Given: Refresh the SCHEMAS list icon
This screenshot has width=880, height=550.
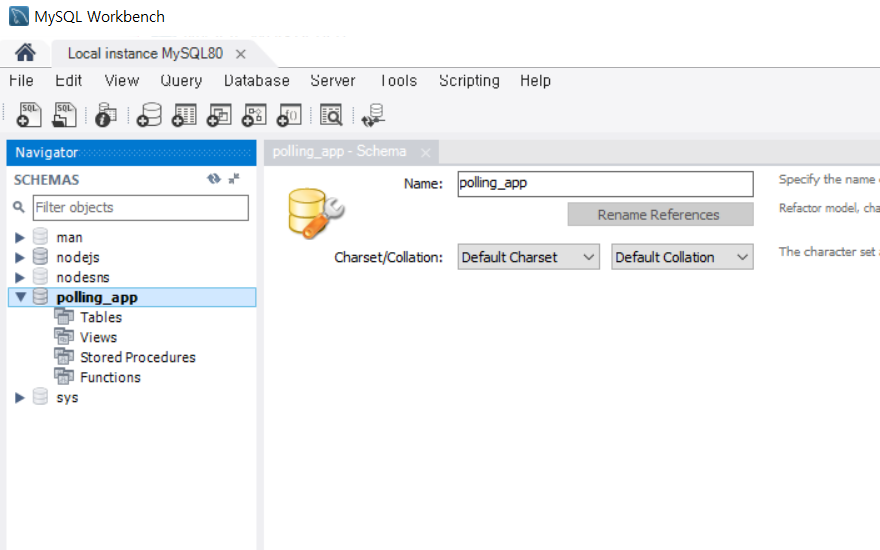Looking at the screenshot, I should (x=213, y=179).
